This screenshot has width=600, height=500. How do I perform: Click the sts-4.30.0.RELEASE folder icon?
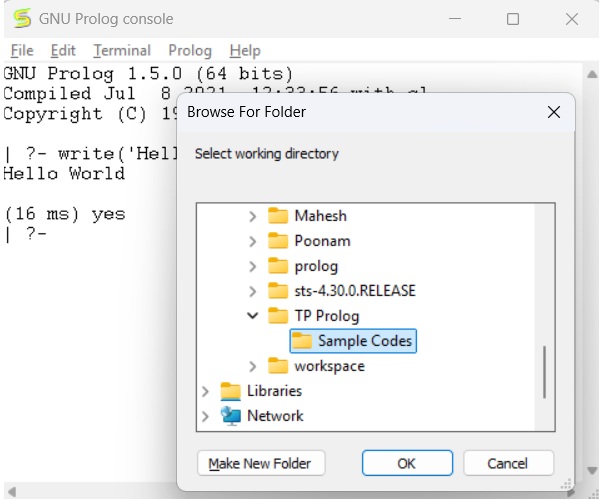point(278,291)
